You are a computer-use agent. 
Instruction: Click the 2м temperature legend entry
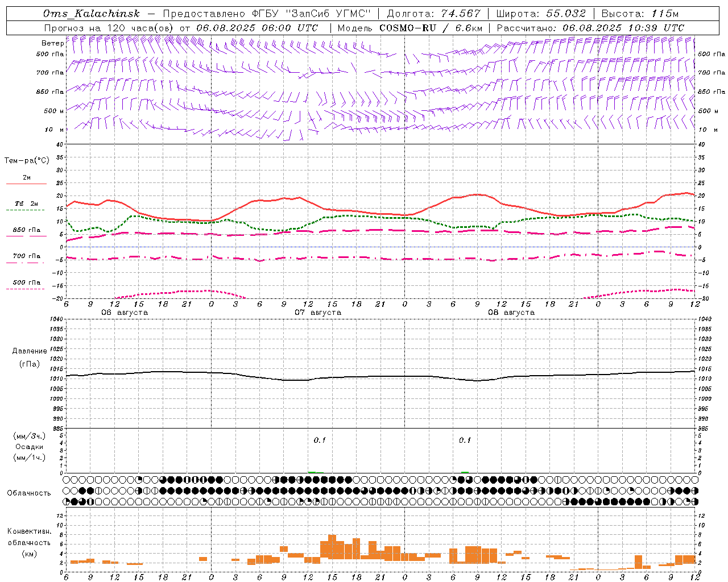click(27, 177)
